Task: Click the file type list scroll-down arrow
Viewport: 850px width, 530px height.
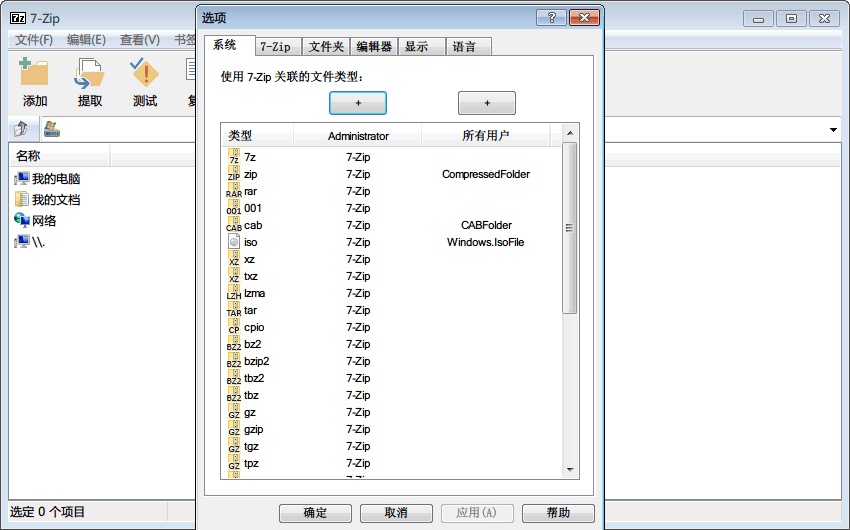Action: 569,468
